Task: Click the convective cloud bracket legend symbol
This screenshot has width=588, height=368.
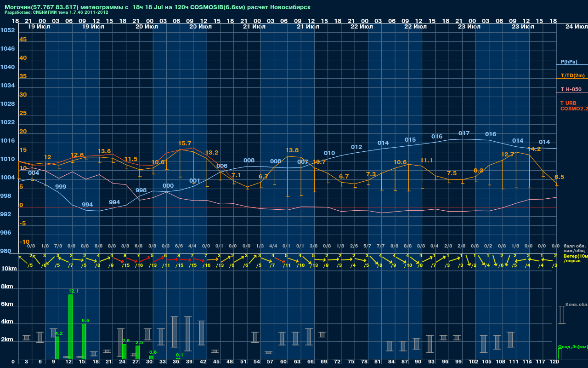Action: tap(561, 315)
